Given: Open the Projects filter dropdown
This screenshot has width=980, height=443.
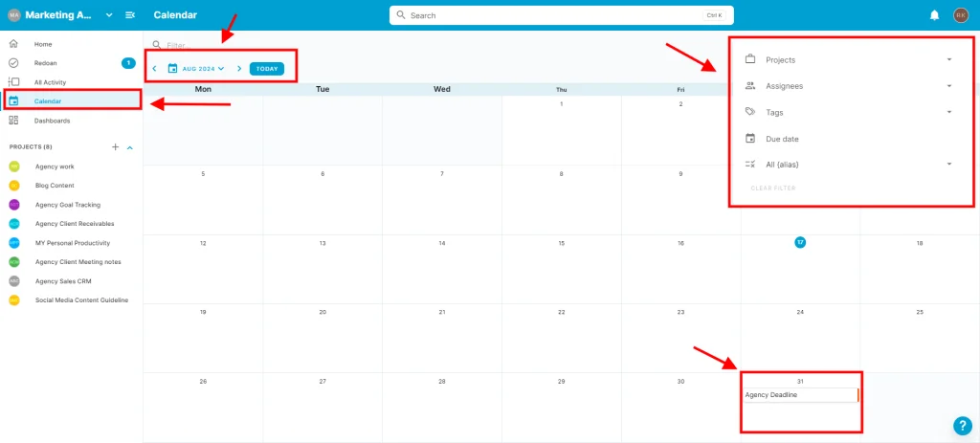Looking at the screenshot, I should (948, 60).
